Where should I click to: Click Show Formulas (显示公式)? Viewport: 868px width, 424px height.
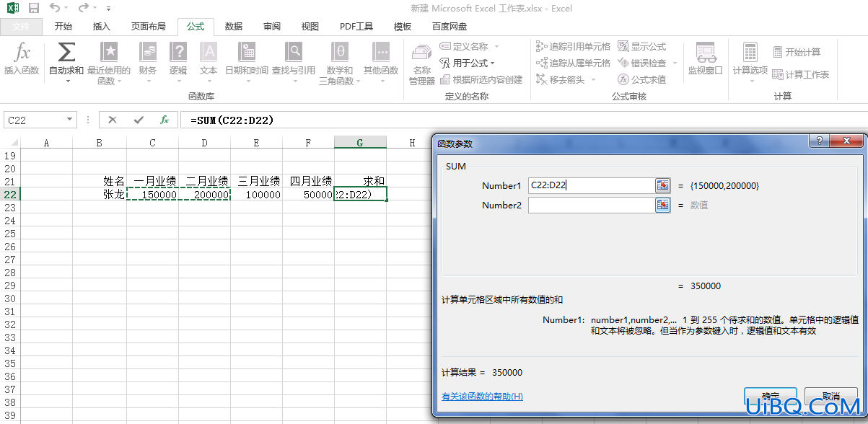point(641,46)
